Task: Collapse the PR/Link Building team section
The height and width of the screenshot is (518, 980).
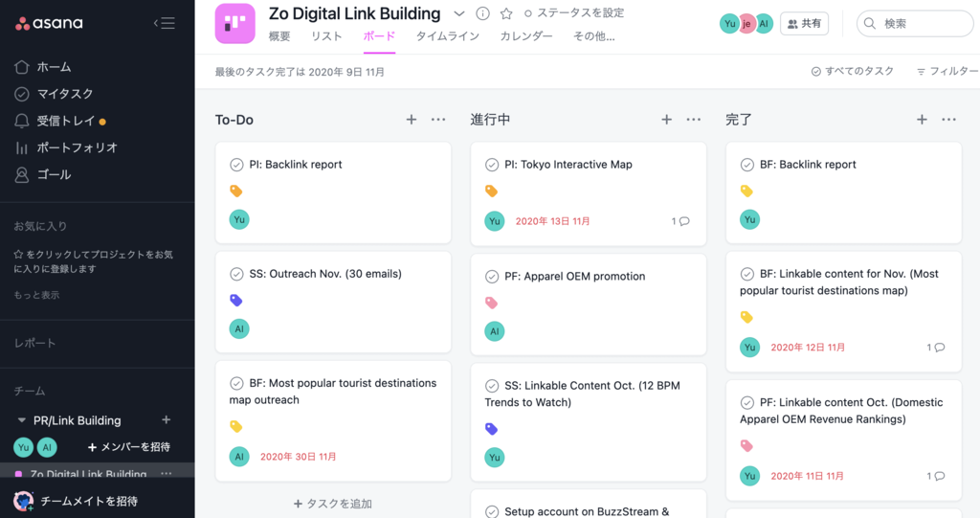Action: 22,420
